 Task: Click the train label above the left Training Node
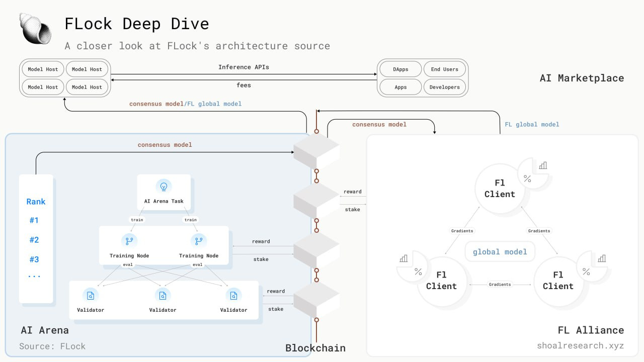click(136, 220)
